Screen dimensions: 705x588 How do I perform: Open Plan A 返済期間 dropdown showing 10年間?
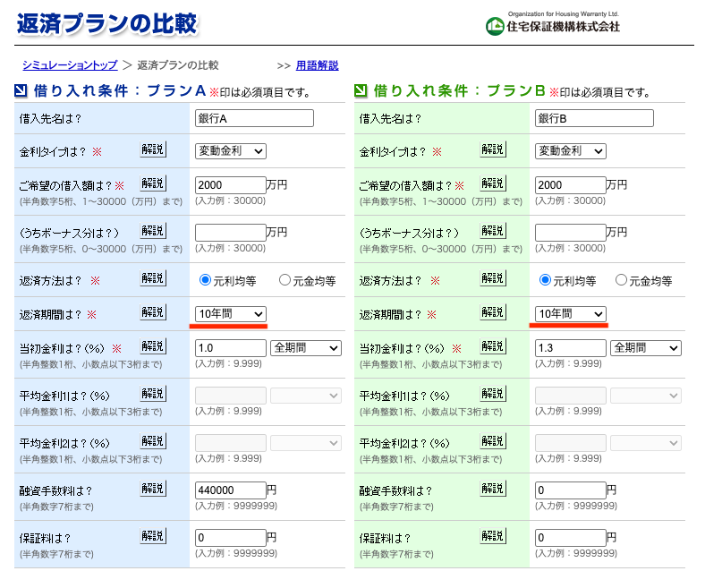pyautogui.click(x=231, y=314)
